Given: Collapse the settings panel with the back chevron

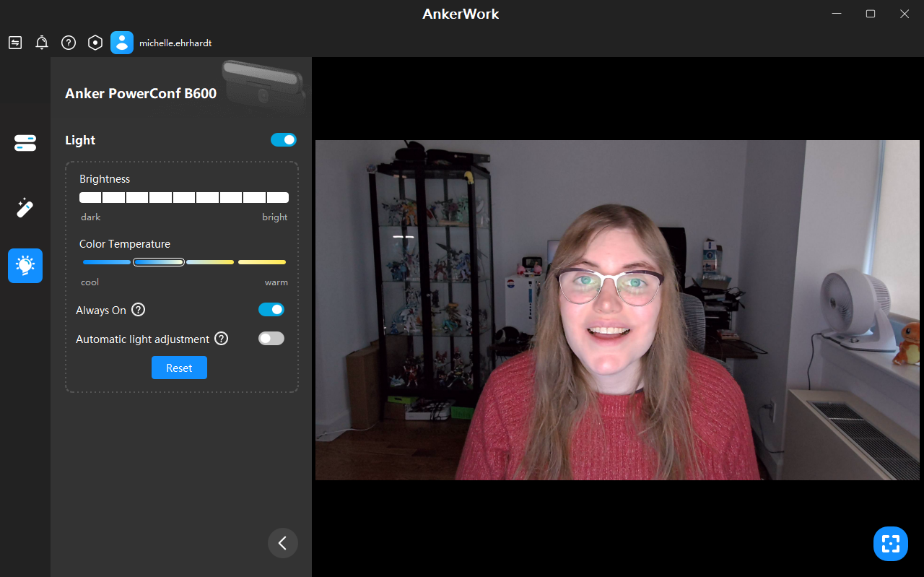Looking at the screenshot, I should pyautogui.click(x=283, y=543).
